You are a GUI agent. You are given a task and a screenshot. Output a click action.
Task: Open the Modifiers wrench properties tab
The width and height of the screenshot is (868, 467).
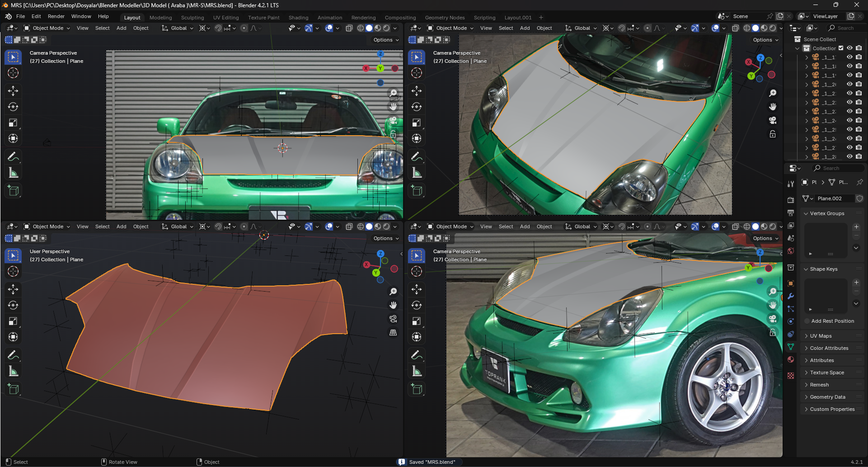pos(791,297)
